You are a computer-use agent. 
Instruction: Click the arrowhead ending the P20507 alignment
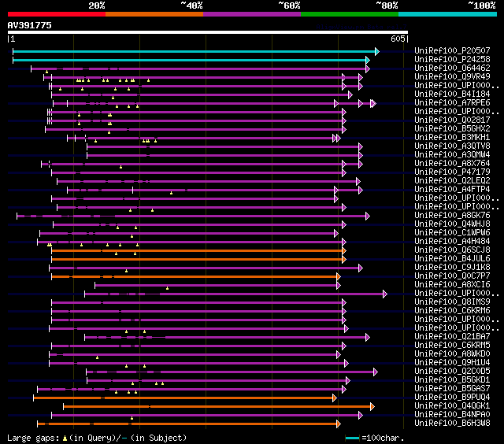[377, 51]
